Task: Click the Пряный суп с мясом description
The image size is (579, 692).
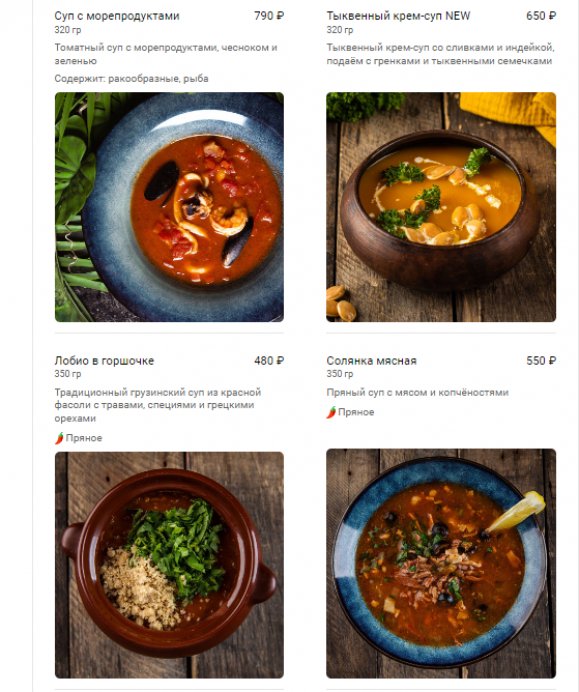Action: pyautogui.click(x=417, y=392)
